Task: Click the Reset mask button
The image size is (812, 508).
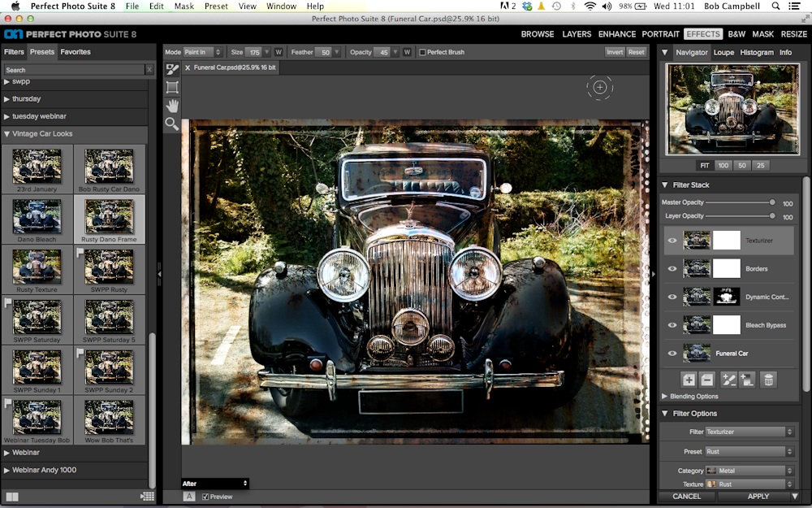Action: 636,52
